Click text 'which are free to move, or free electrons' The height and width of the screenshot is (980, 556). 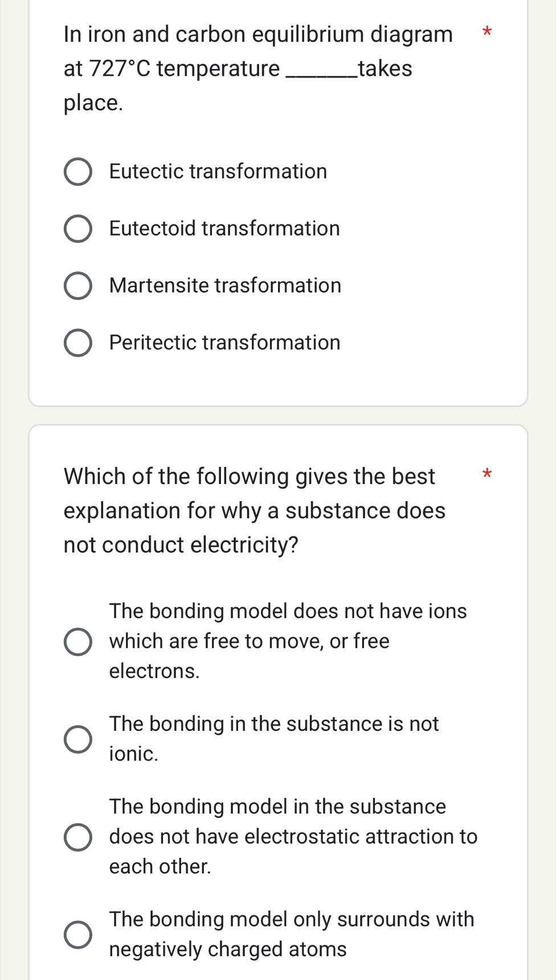pos(249,641)
